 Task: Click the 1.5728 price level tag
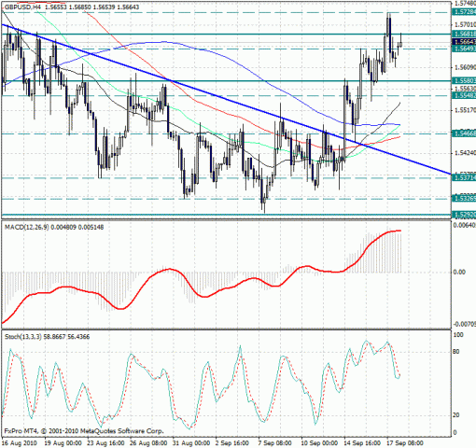pos(464,12)
